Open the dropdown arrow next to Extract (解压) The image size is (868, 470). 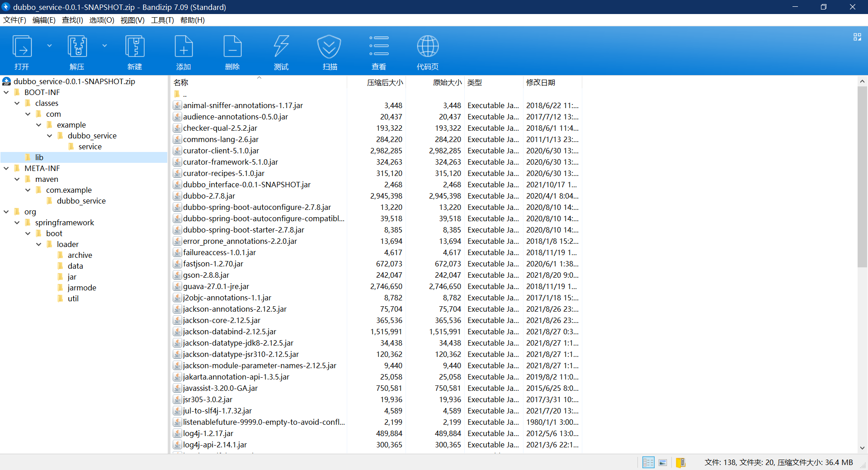[104, 46]
